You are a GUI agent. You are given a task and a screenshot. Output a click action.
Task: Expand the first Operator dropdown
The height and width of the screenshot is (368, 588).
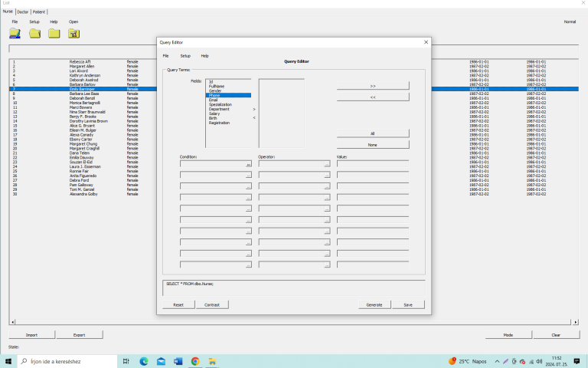click(327, 164)
